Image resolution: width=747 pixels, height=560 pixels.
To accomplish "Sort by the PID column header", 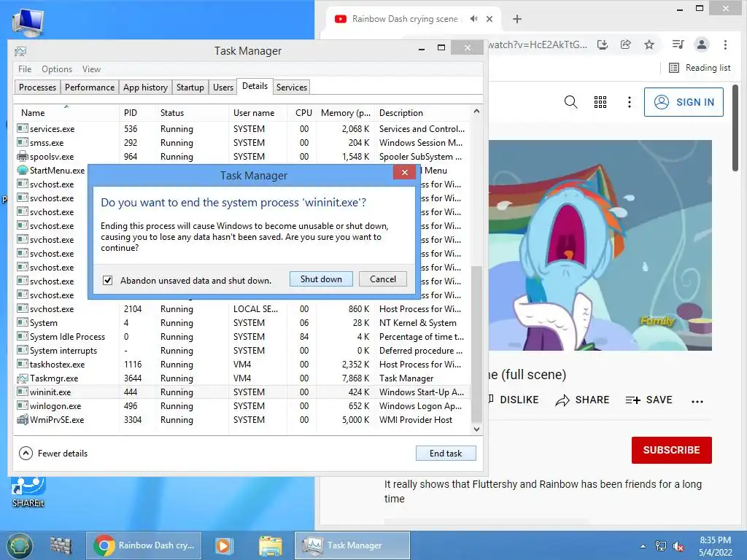I will [x=137, y=113].
